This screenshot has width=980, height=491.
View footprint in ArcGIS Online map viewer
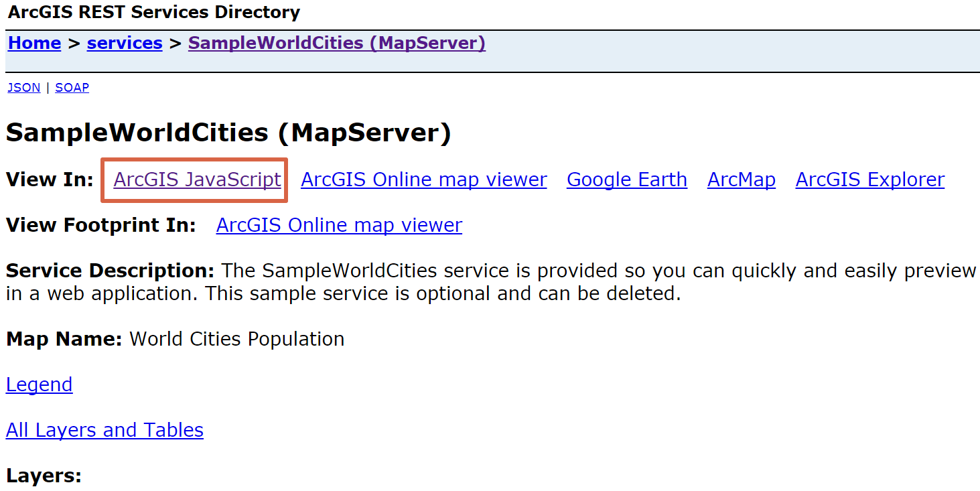(x=340, y=225)
